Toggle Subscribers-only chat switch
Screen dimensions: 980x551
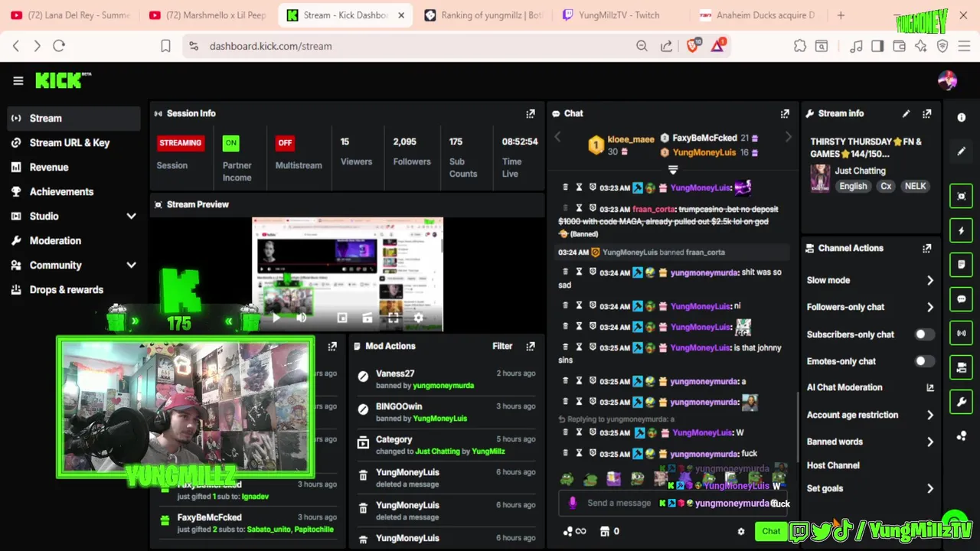pos(924,334)
